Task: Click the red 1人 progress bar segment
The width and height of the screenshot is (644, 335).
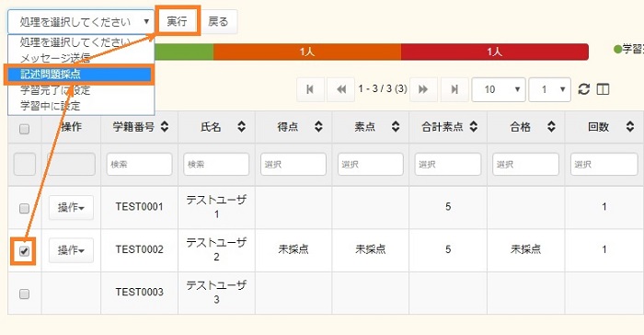Action: point(495,52)
